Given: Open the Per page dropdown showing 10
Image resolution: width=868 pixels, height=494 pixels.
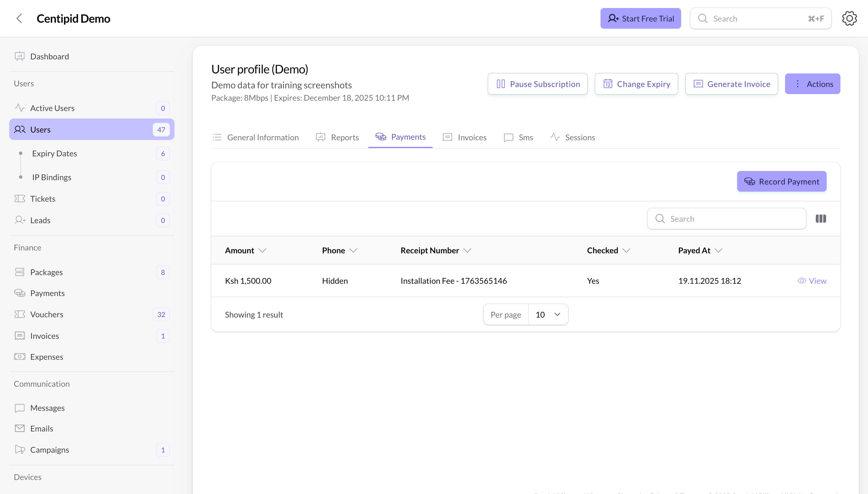Looking at the screenshot, I should point(548,314).
